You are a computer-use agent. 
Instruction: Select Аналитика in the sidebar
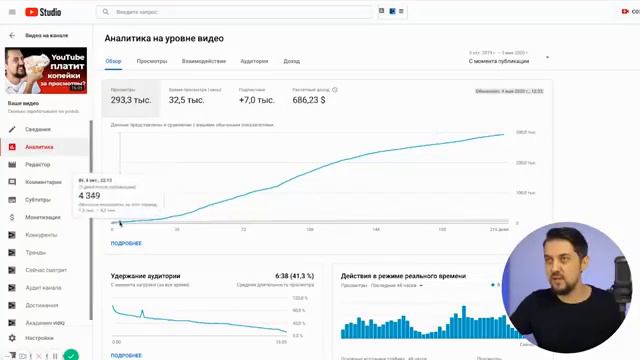click(x=45, y=147)
